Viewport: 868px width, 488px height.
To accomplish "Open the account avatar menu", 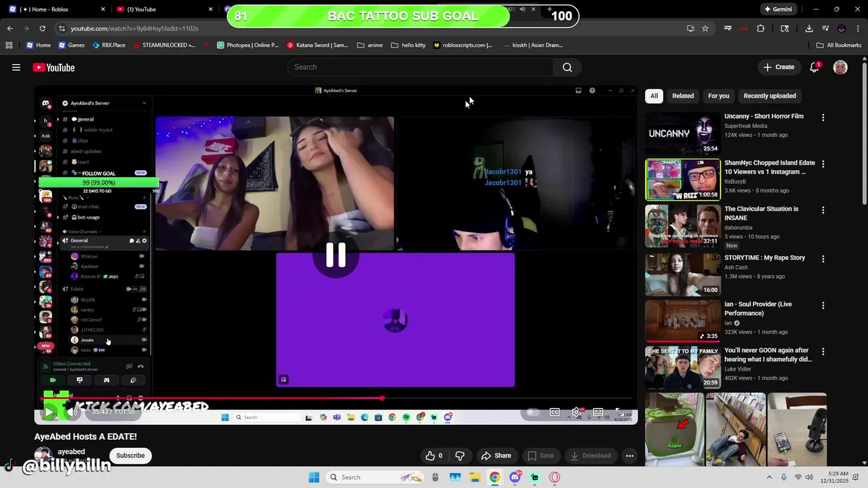I will point(840,67).
